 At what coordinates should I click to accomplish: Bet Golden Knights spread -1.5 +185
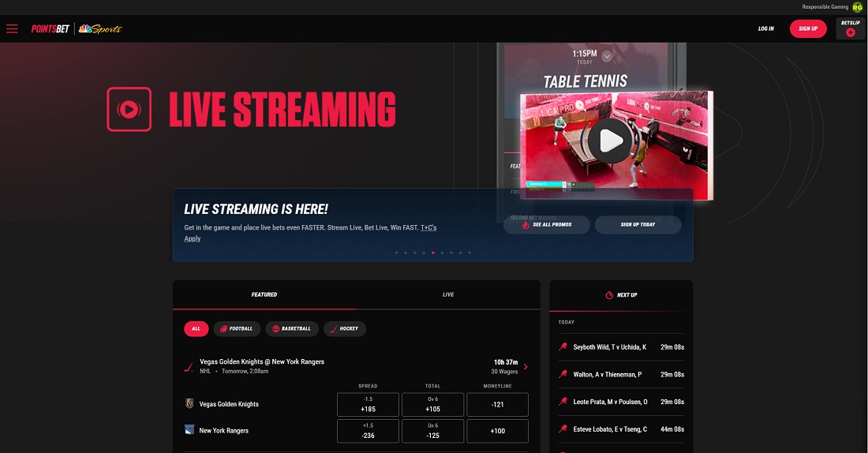click(x=369, y=404)
